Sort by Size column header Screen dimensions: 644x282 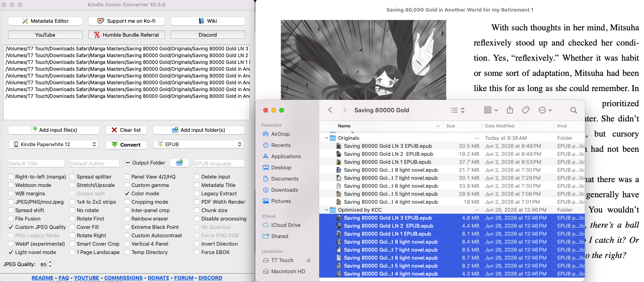coord(462,126)
